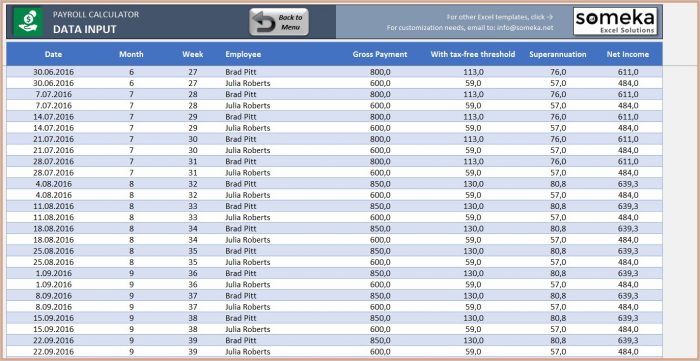Screen dimensions: 700x361
Task: Select tax value 59,0 in 30.06.2016 row
Action: [x=473, y=83]
